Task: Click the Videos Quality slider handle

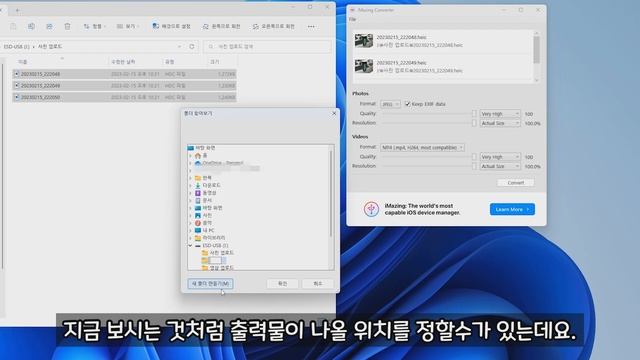Action: [x=474, y=157]
